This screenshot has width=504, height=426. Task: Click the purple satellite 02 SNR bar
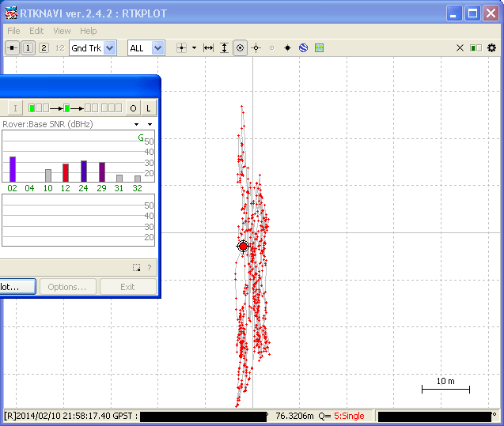tap(13, 169)
